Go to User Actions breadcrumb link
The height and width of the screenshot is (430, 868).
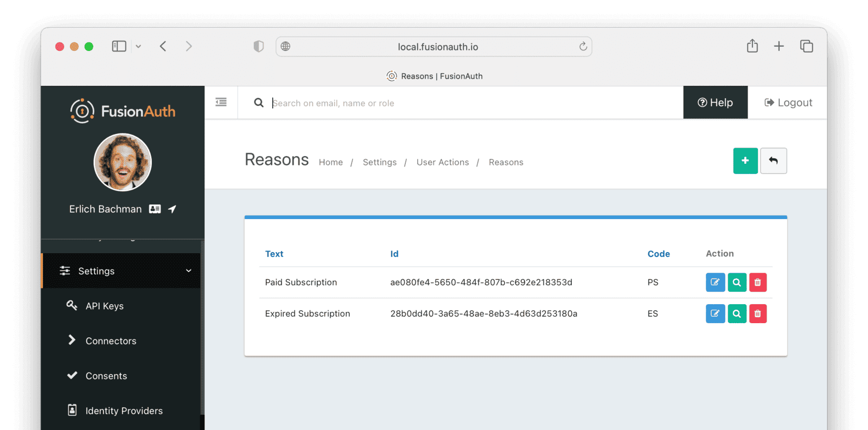[442, 162]
